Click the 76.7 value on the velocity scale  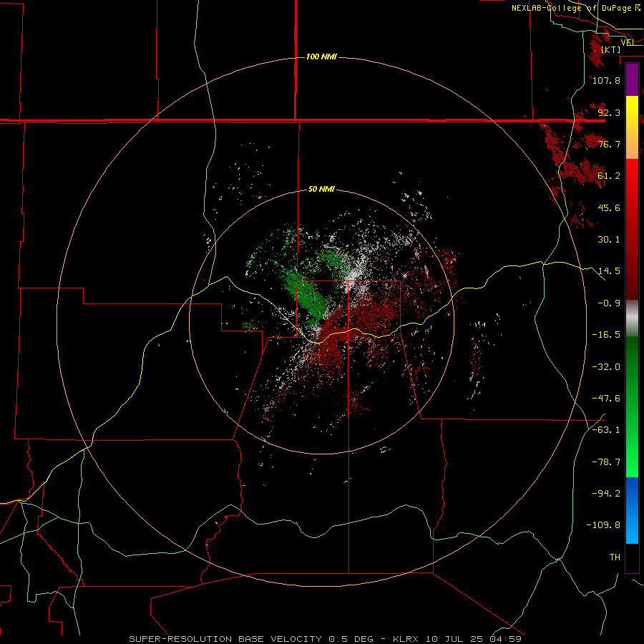click(x=609, y=144)
